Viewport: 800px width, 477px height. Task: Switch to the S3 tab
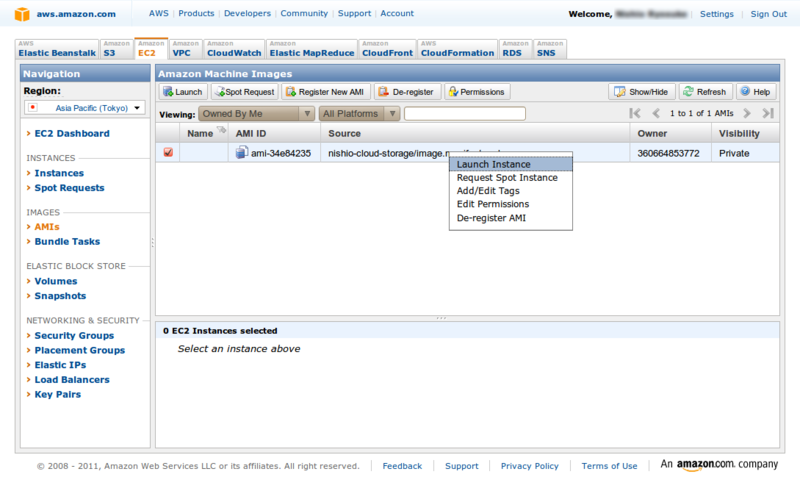[116, 49]
